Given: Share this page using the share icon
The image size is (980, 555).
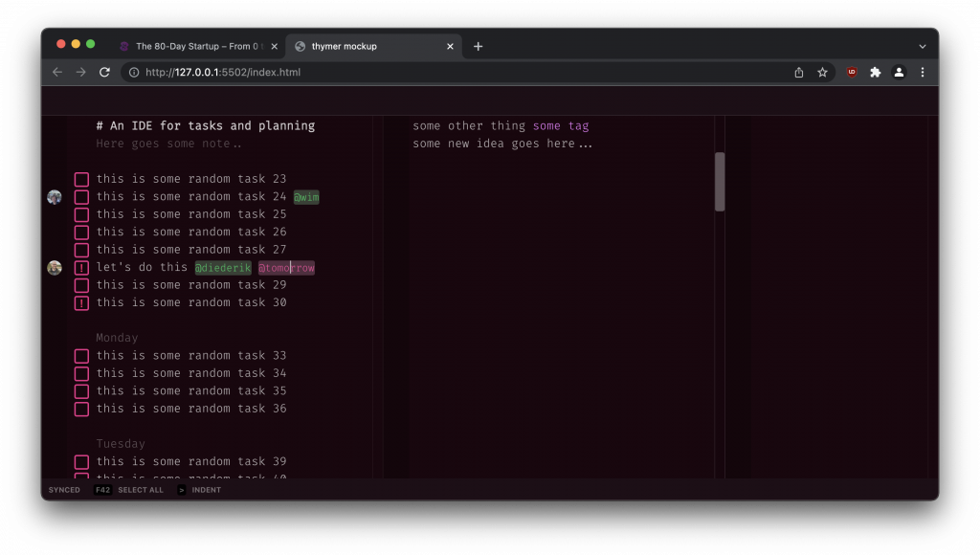Looking at the screenshot, I should 799,73.
